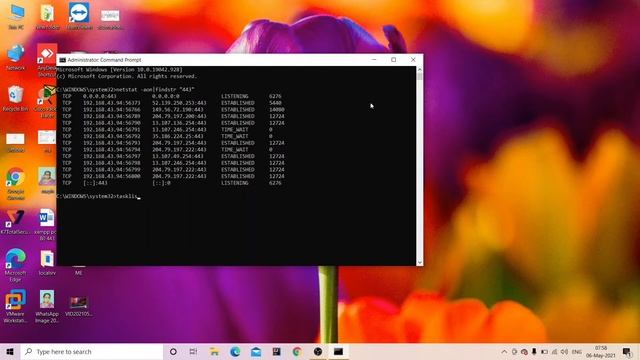
Task: Click Windows Start button
Action: tap(10, 351)
